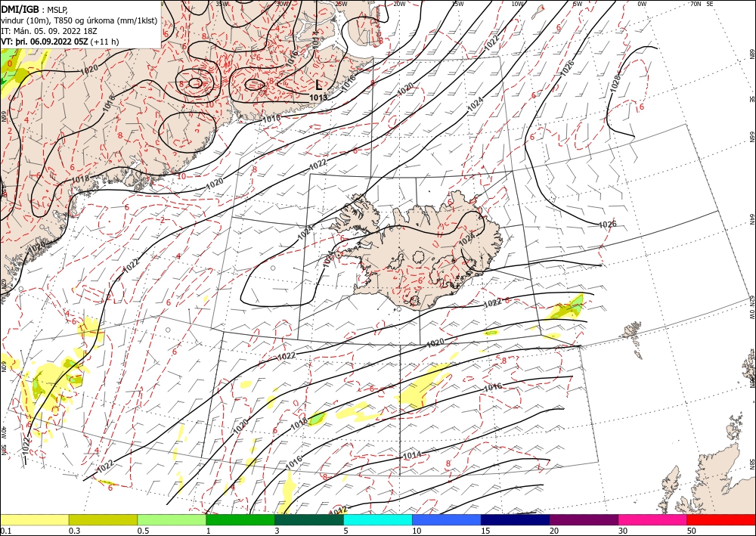The height and width of the screenshot is (536, 756).
Task: Click the '1013' pressure value under L
Action: 318,98
